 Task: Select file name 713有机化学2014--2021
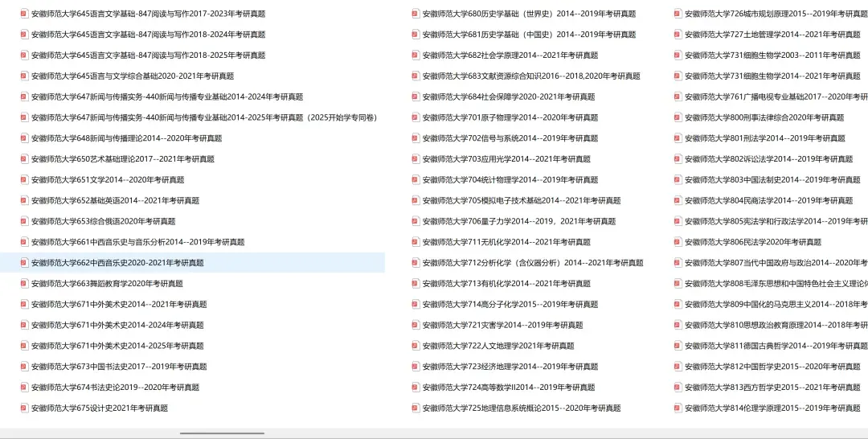(x=506, y=284)
